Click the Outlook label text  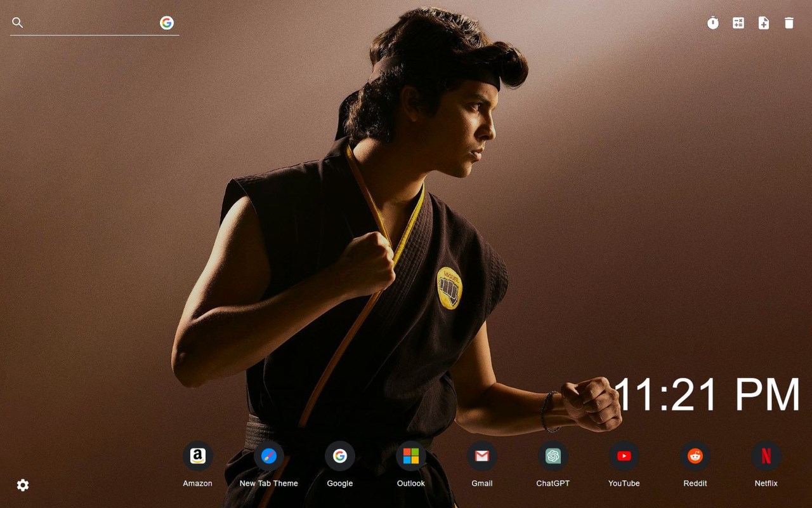[x=411, y=483]
